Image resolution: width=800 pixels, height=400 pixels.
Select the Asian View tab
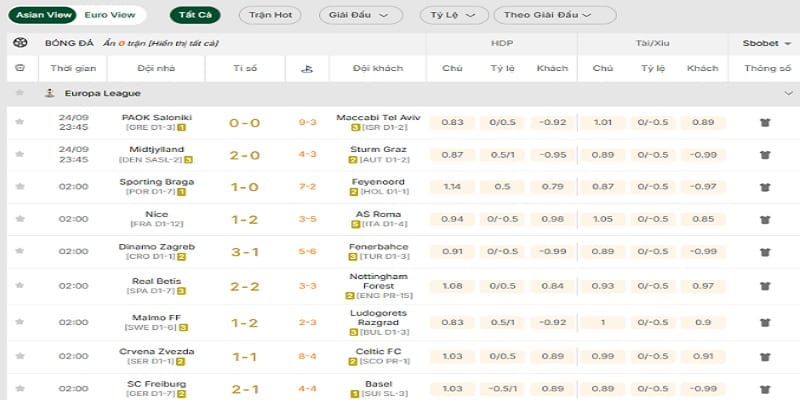[x=43, y=15]
